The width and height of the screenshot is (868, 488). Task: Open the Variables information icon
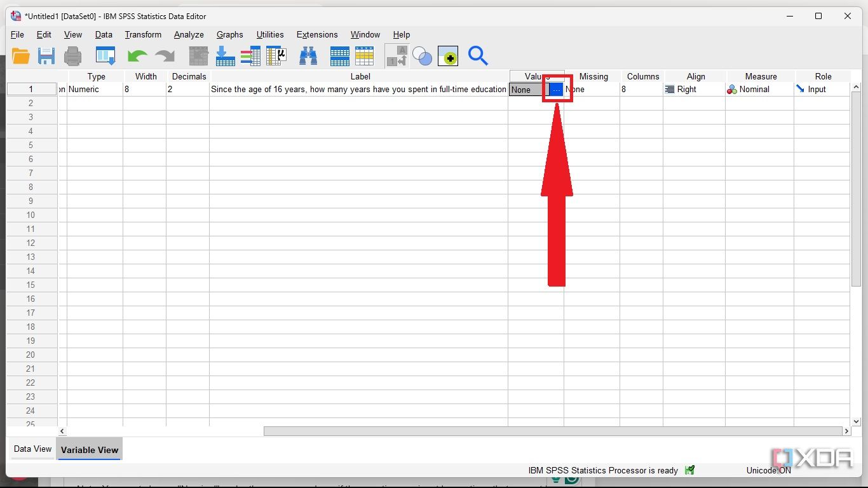[251, 57]
